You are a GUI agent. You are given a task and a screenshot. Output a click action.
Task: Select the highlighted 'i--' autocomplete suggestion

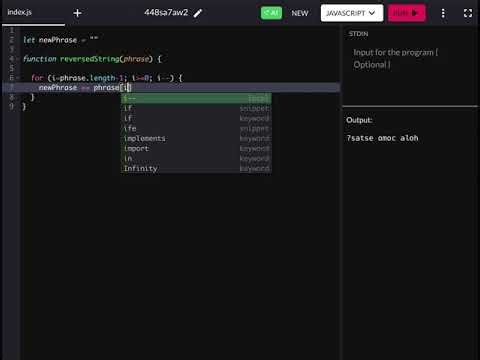point(196,98)
